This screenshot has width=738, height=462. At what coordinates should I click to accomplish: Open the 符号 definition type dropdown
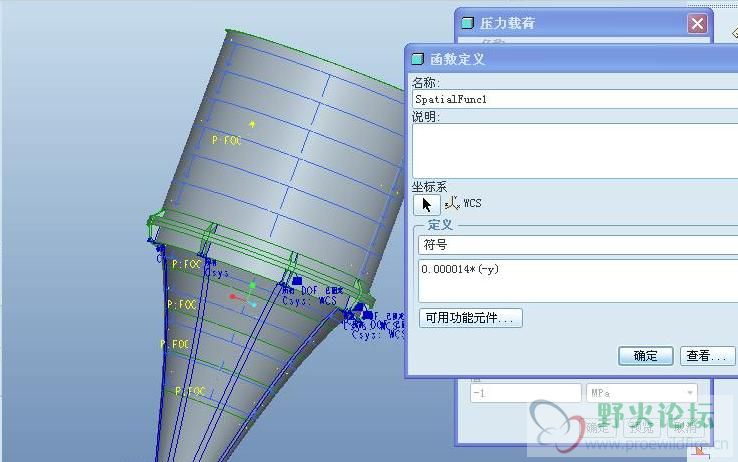click(x=578, y=245)
